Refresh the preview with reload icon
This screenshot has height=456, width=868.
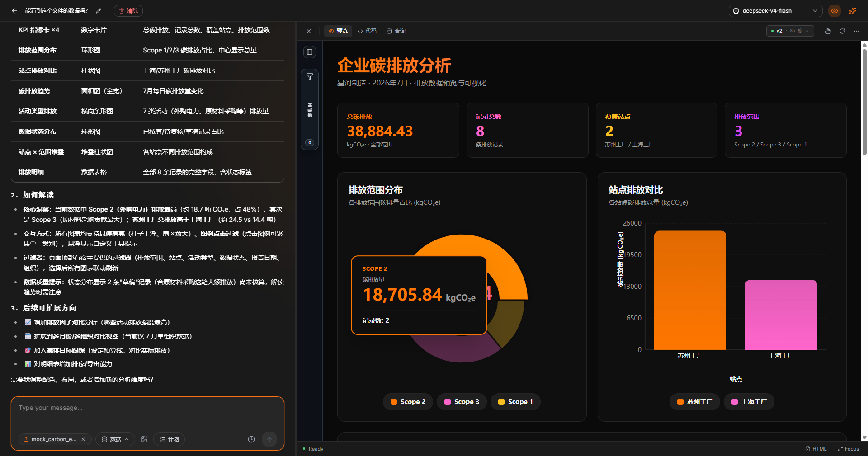coord(842,31)
